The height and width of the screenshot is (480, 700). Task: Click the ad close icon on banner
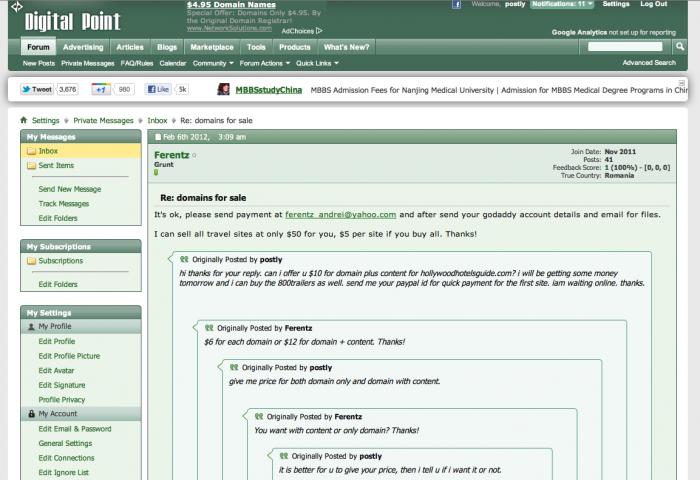click(682, 83)
